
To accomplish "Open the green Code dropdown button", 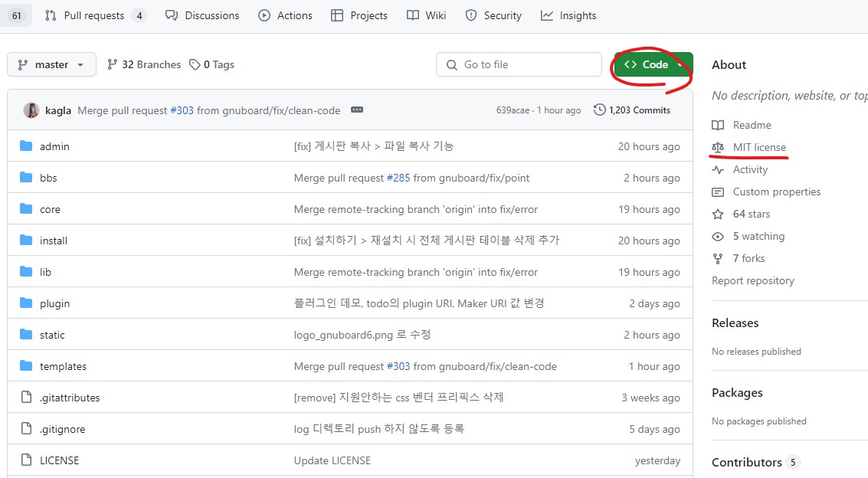I will pos(653,64).
